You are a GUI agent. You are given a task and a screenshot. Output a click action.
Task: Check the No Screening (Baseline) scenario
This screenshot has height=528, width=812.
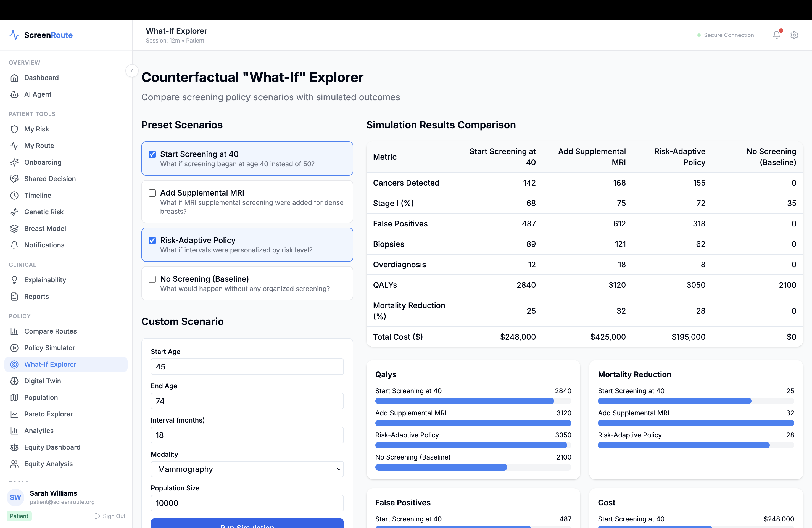(x=152, y=279)
